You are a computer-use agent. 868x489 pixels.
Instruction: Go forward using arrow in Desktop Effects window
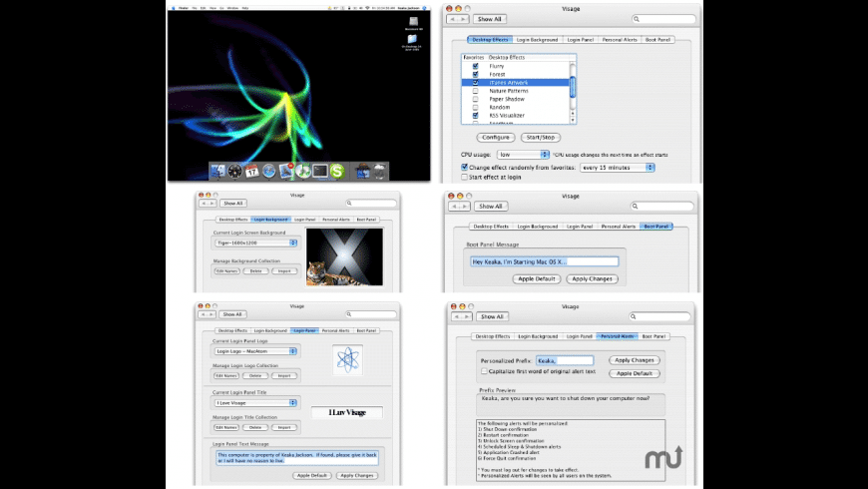tap(464, 19)
